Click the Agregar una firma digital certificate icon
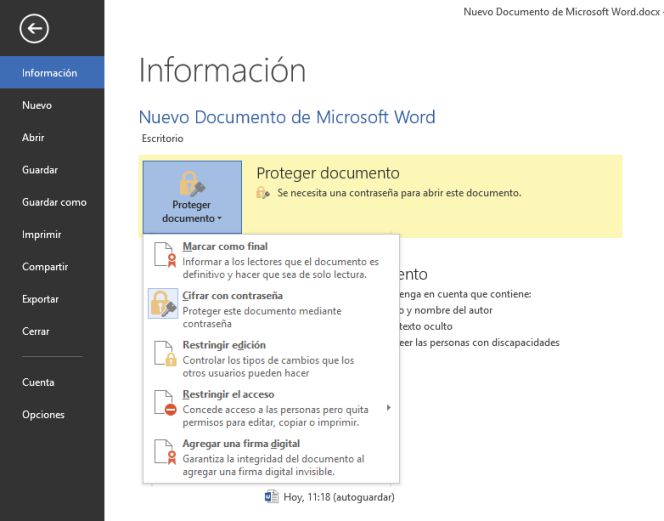 click(165, 452)
